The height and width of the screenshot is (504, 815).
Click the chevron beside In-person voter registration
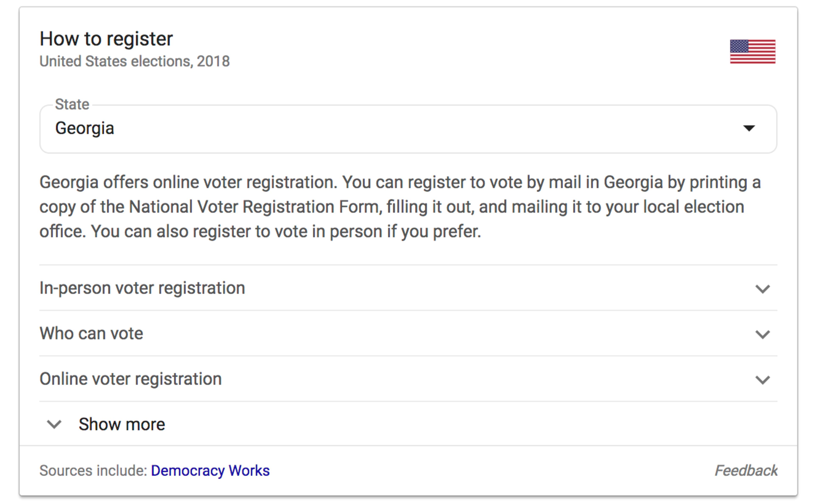coord(762,289)
